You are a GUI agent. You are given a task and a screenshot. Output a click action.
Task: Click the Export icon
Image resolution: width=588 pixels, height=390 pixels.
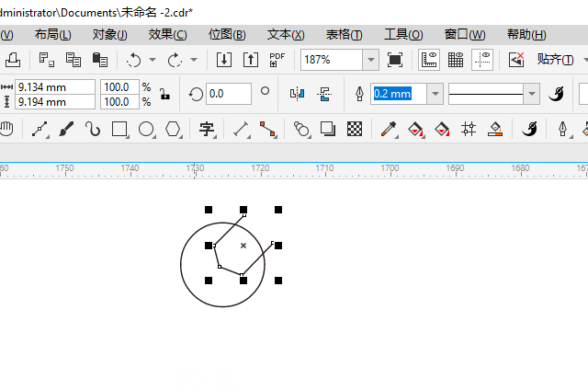click(x=251, y=60)
